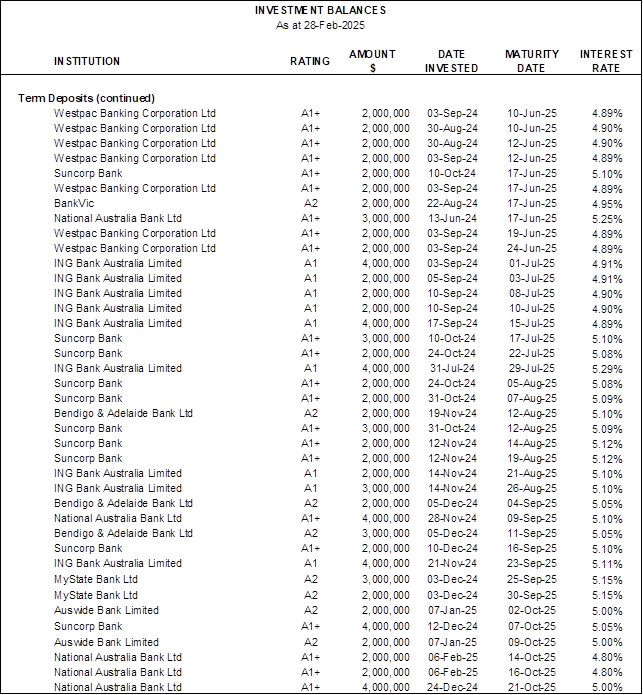
Task: Select maturity date 02-Oct-25
Action: (x=532, y=611)
